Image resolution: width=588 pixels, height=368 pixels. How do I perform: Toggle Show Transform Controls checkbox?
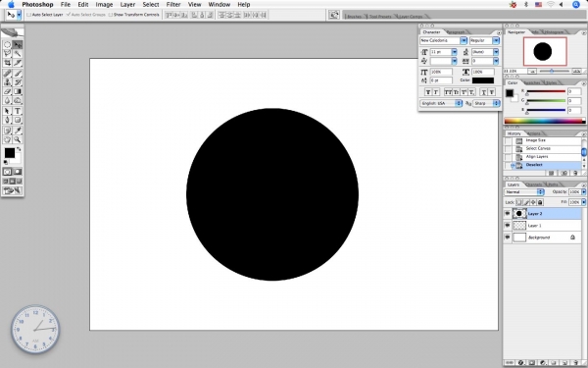(110, 15)
